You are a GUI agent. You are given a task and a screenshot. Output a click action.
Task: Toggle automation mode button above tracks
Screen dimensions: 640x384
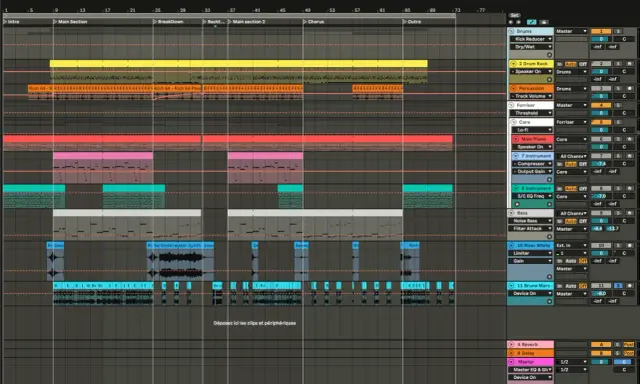(531, 22)
